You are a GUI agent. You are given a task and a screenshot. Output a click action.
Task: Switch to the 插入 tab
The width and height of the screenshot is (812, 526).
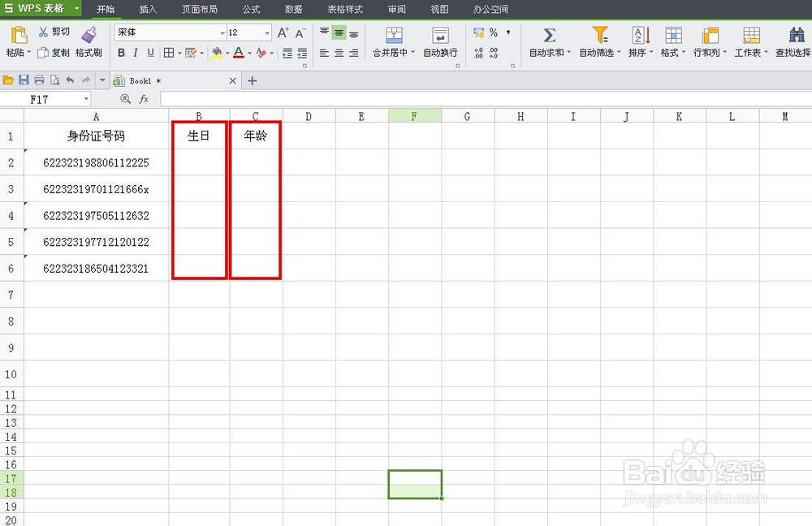pyautogui.click(x=148, y=9)
